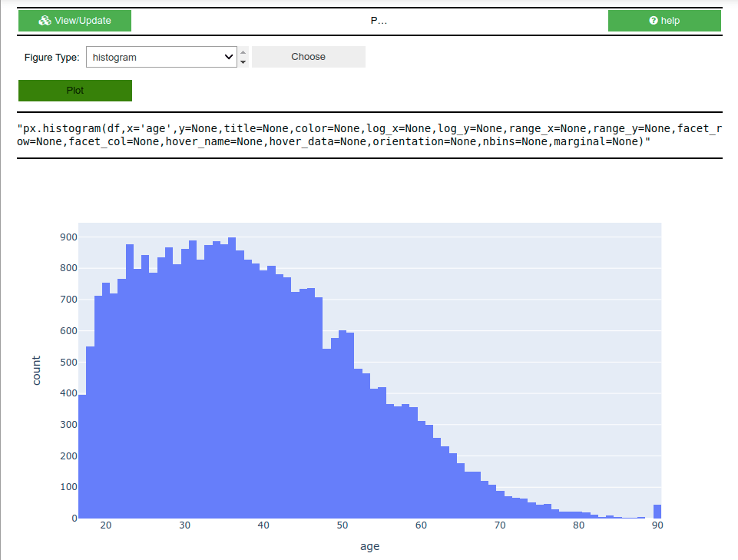
Task: Click the tallest histogram bar near age 35
Action: coord(230,346)
